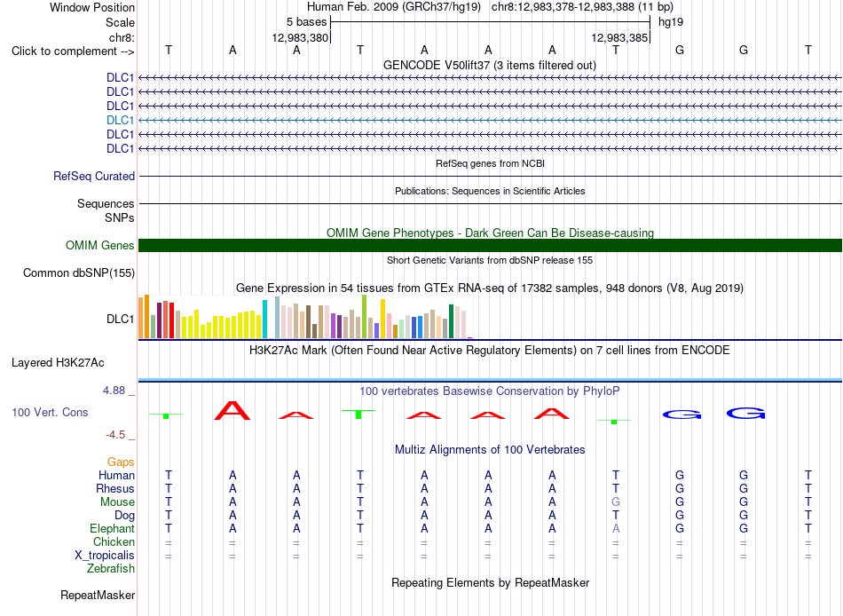Image resolution: width=843 pixels, height=616 pixels.
Task: Select the Scale label in the ruler
Action: click(120, 22)
